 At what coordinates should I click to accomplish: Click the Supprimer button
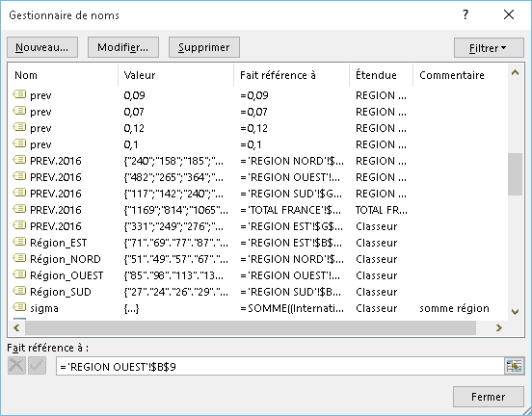[204, 47]
